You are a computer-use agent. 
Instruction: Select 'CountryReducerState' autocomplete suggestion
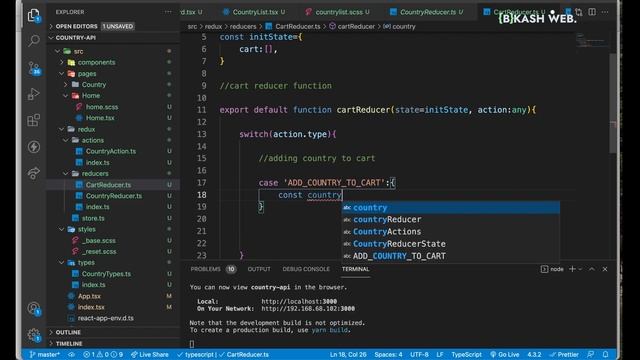click(x=451, y=244)
